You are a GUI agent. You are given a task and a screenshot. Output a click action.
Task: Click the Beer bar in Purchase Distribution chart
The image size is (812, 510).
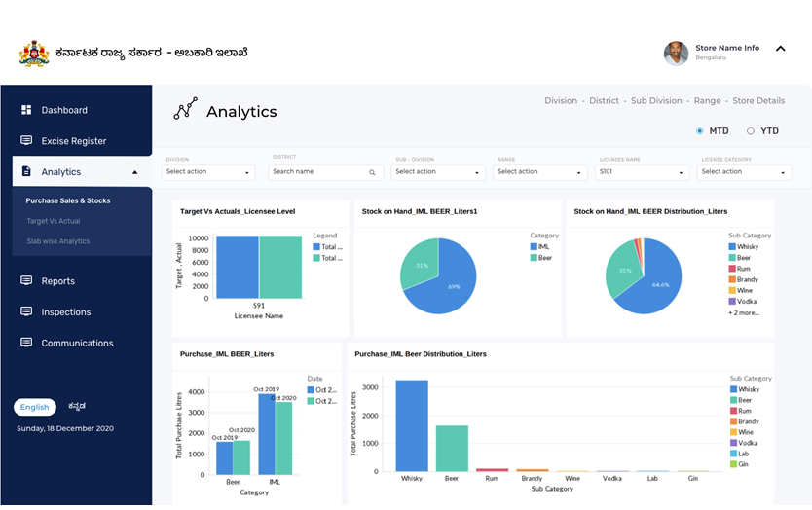452,449
